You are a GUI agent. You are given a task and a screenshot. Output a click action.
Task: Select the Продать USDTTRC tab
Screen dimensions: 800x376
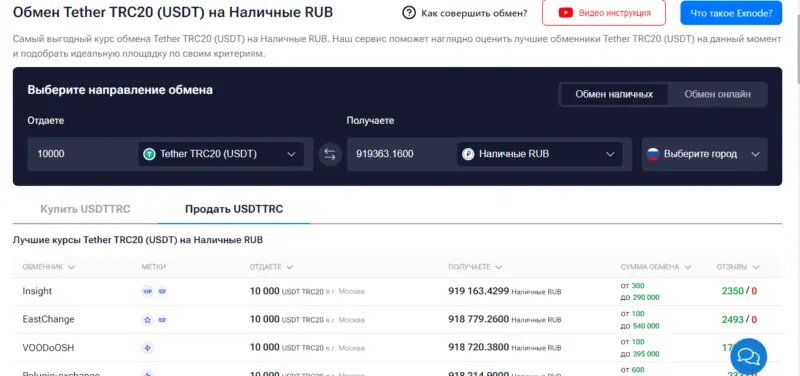tap(234, 209)
